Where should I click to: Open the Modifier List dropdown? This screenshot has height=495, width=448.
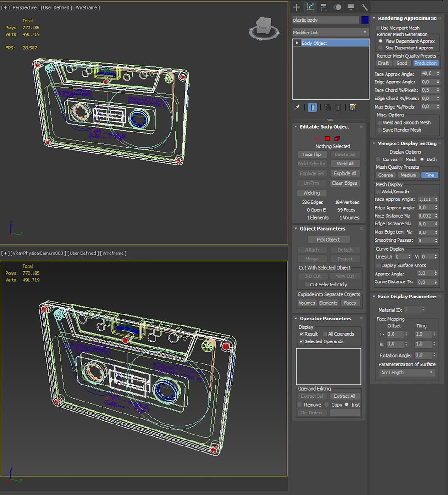click(x=330, y=33)
